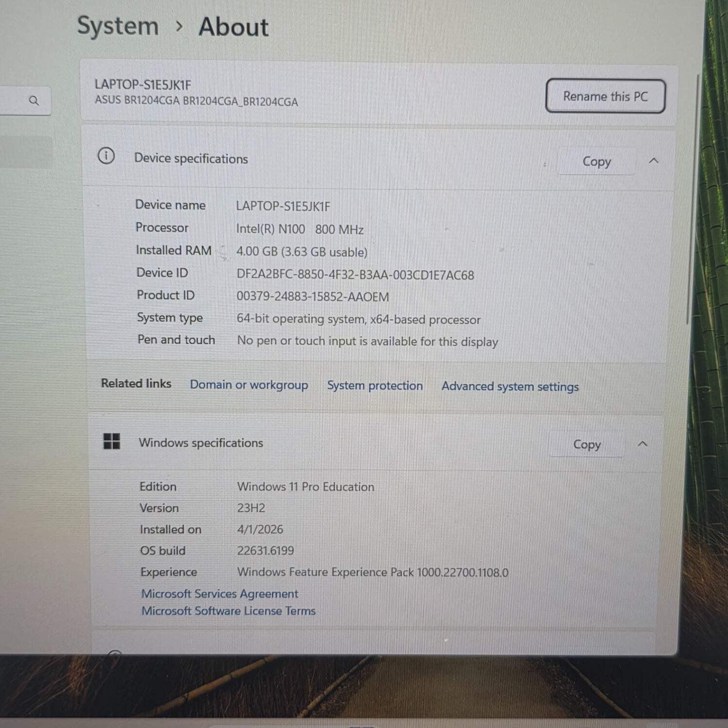Copy the device specifications

coord(596,161)
